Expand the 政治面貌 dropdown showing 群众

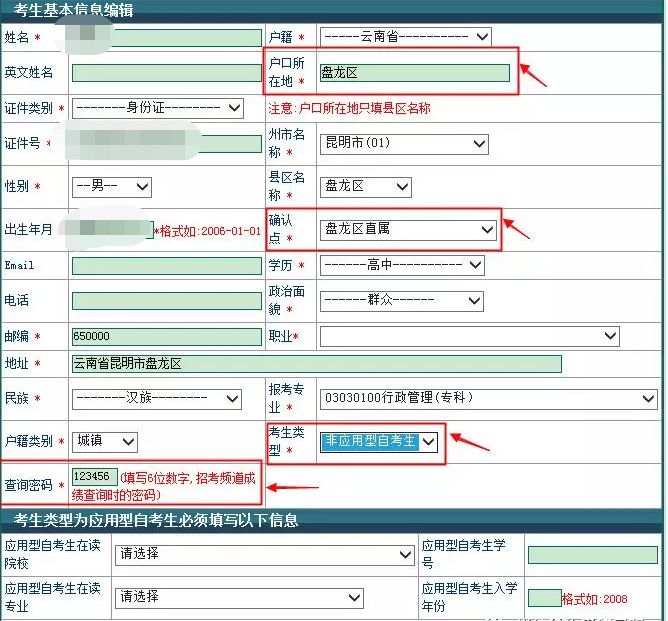[401, 300]
